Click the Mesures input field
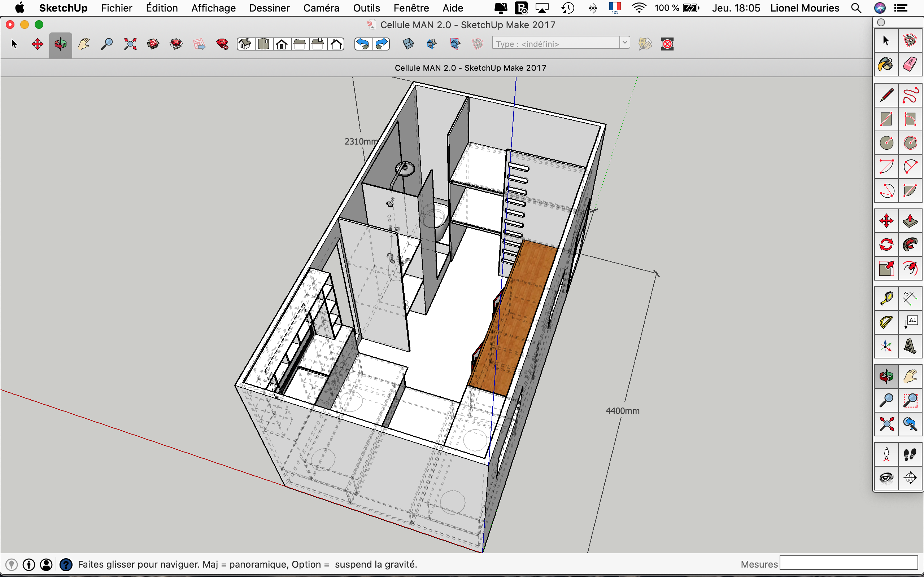Viewport: 924px width, 577px height. click(x=849, y=563)
